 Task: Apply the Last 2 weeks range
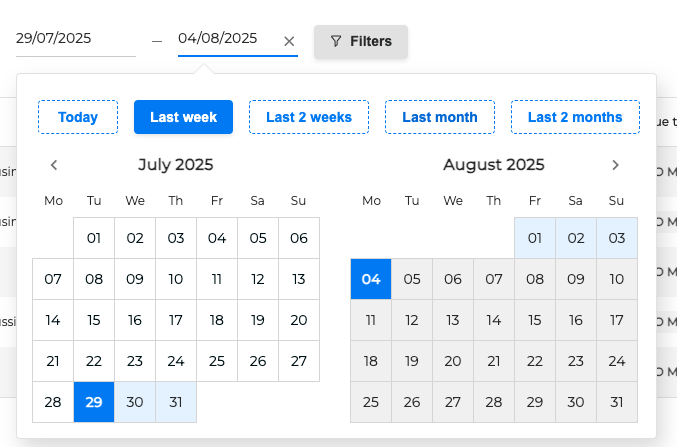point(309,117)
